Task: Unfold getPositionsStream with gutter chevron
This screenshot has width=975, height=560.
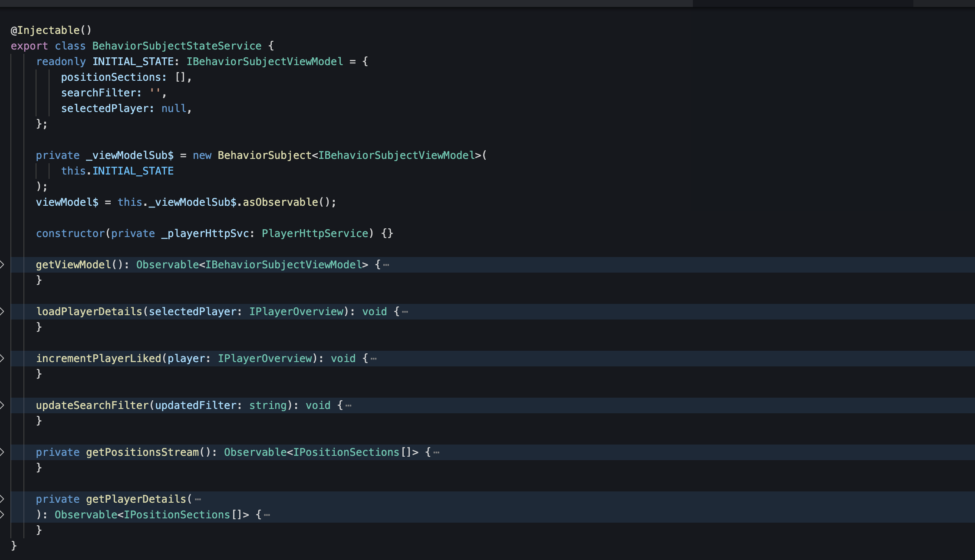Action: [x=3, y=452]
